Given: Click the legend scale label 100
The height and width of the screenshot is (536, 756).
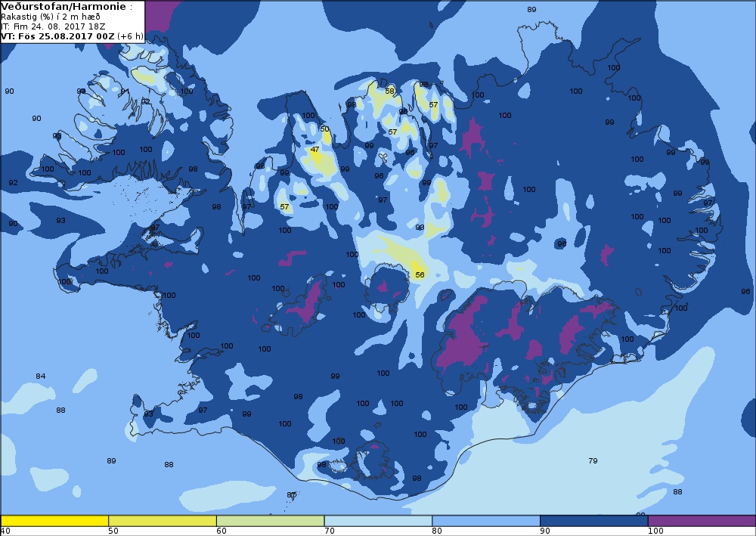Looking at the screenshot, I should [x=655, y=531].
